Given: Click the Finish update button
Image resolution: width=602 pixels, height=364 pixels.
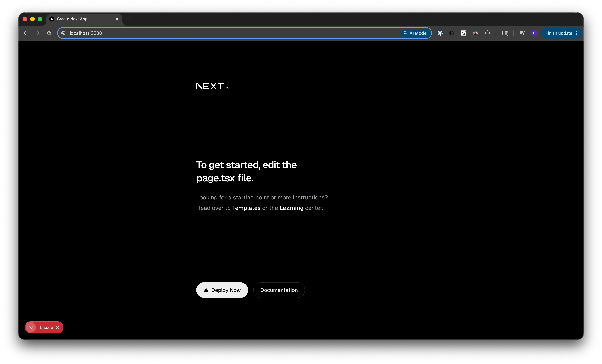Looking at the screenshot, I should [x=558, y=33].
